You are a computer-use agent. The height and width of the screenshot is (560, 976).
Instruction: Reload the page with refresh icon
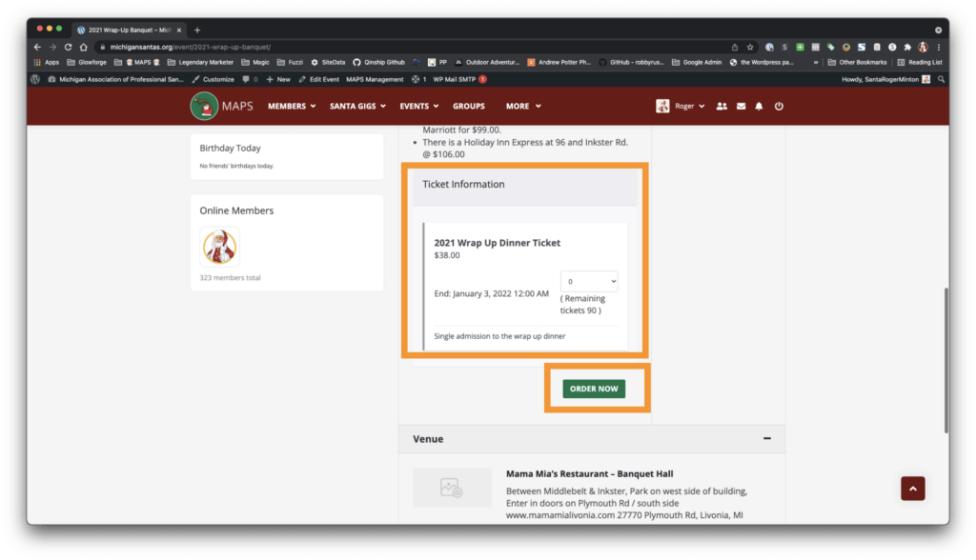[x=68, y=47]
